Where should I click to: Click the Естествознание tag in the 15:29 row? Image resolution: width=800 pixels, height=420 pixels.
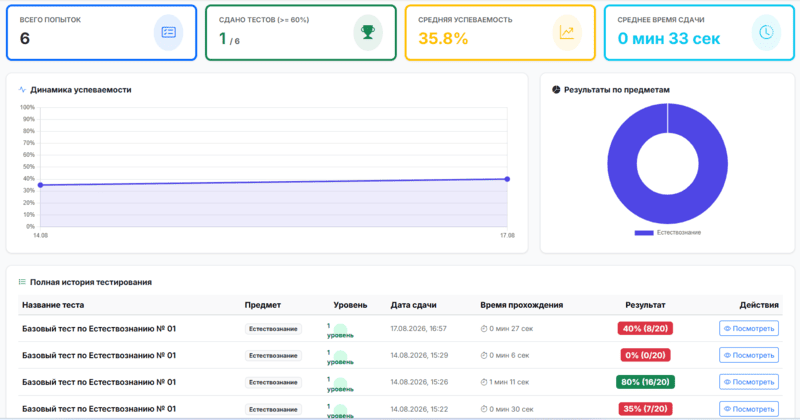[x=273, y=355]
